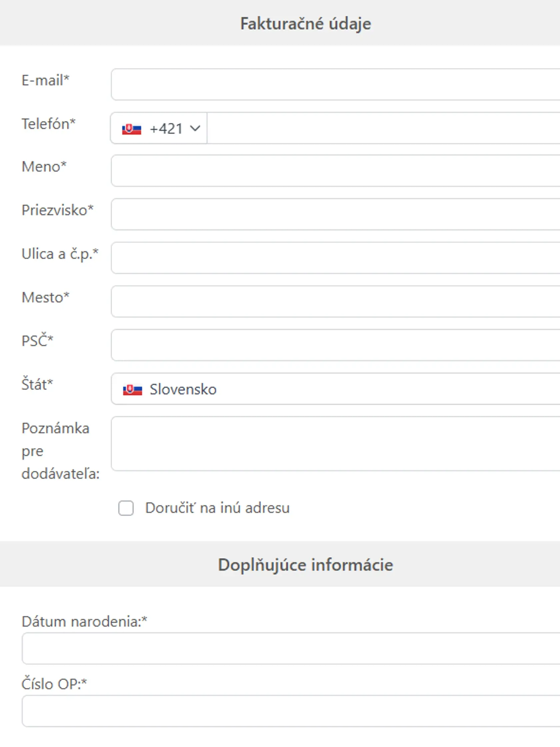Open the Štát dropdown showing Slovensko
The image size is (560, 747).
pyautogui.click(x=336, y=389)
